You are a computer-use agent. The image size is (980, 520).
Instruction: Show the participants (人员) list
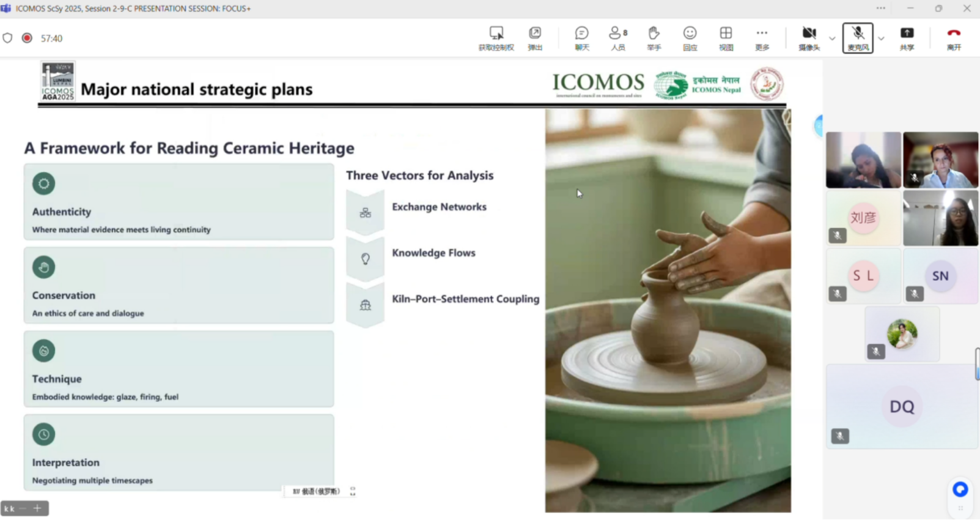(x=617, y=38)
